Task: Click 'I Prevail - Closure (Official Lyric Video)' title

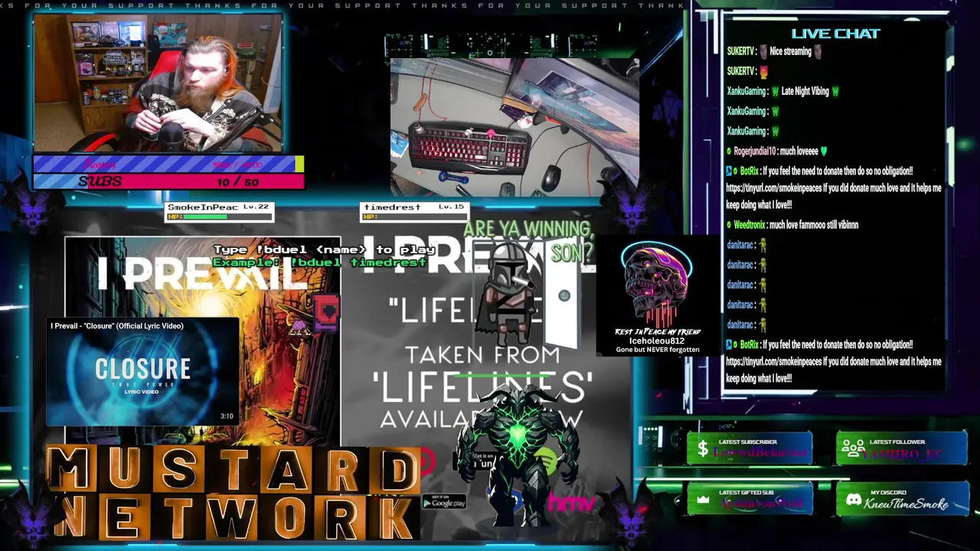Action: pos(117,326)
